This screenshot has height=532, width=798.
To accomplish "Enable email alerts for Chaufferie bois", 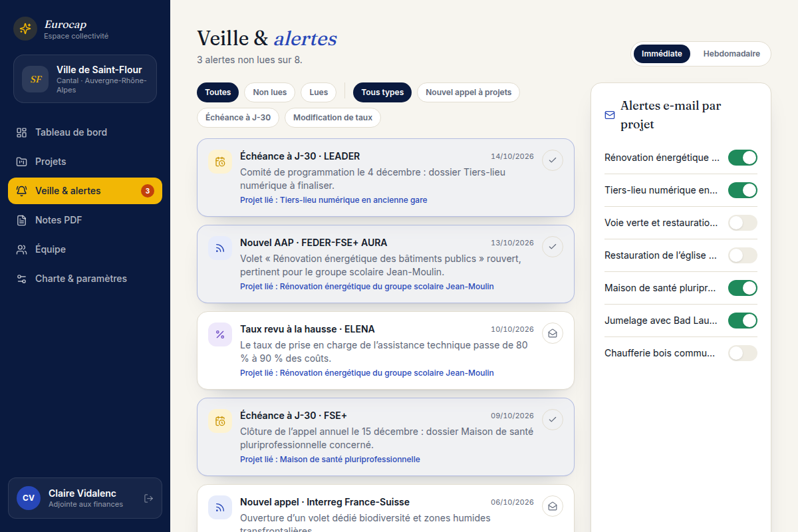I will click(743, 353).
